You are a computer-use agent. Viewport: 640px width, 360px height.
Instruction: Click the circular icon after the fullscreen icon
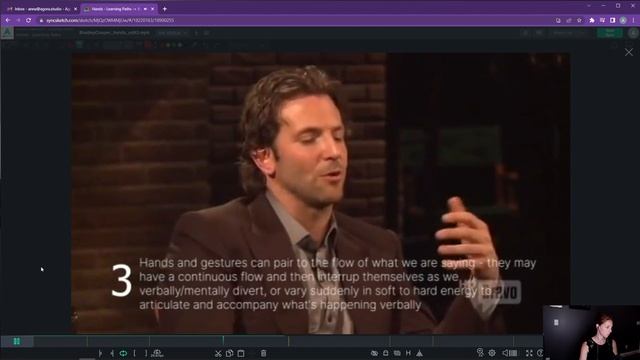[x=540, y=353]
